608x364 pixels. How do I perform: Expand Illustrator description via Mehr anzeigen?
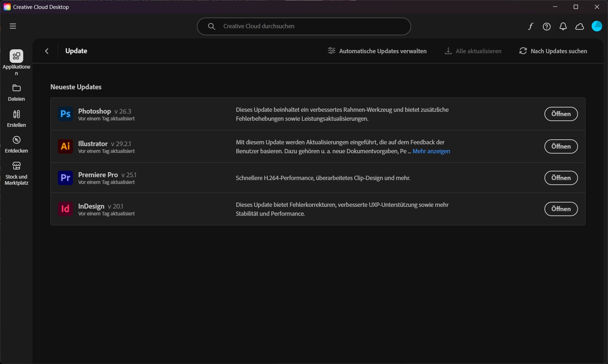pyautogui.click(x=431, y=151)
